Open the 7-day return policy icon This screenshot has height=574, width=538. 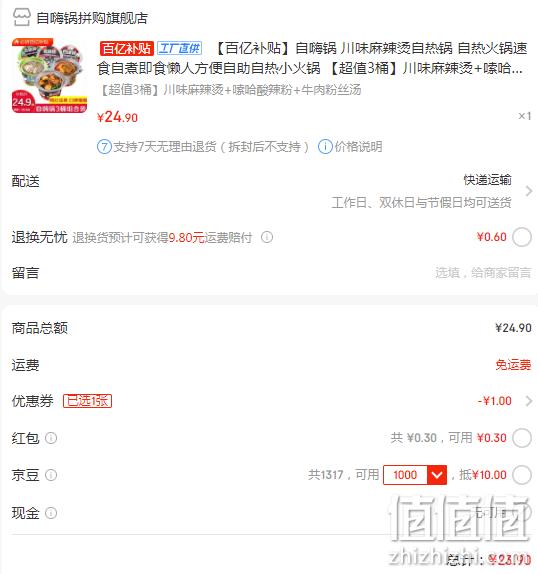104,147
